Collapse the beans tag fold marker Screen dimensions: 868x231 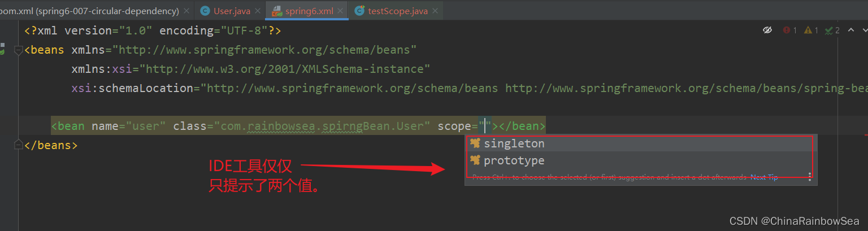coord(18,50)
